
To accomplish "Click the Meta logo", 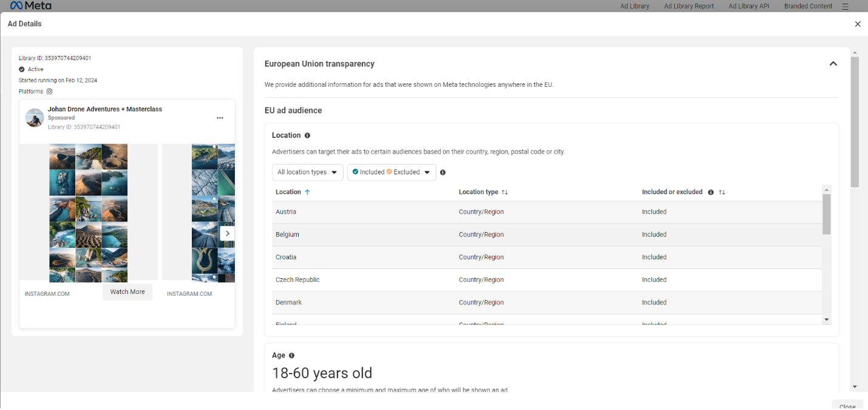I will click(30, 5).
